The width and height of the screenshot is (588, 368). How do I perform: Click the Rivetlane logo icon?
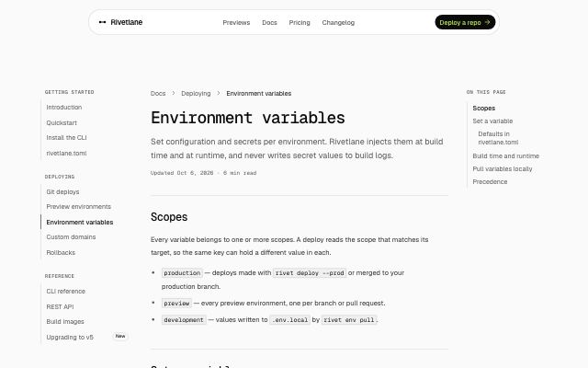[102, 22]
